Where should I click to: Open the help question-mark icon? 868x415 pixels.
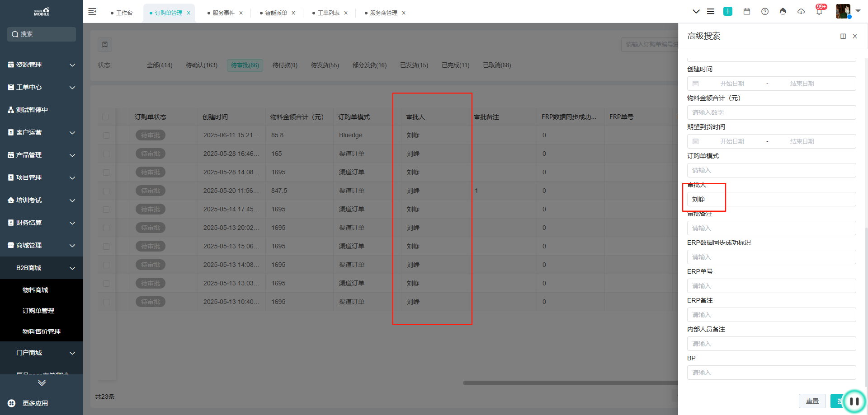tap(765, 12)
